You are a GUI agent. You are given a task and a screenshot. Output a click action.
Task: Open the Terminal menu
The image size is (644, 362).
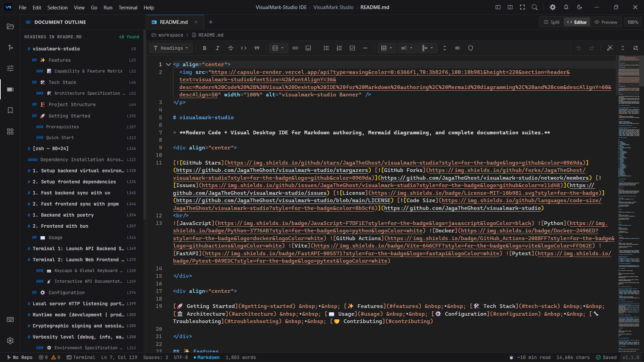point(128,7)
